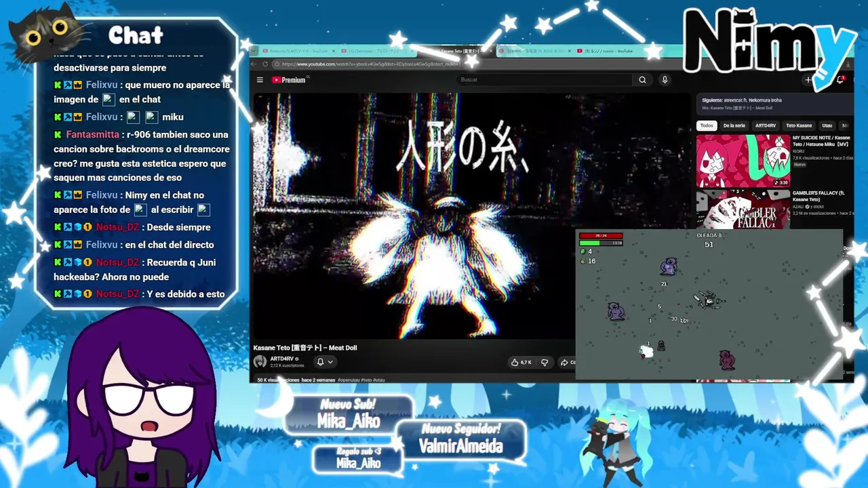This screenshot has width=868, height=488.
Task: Click the 'Siguiente: streetcat' up-next panel
Action: (x=775, y=104)
